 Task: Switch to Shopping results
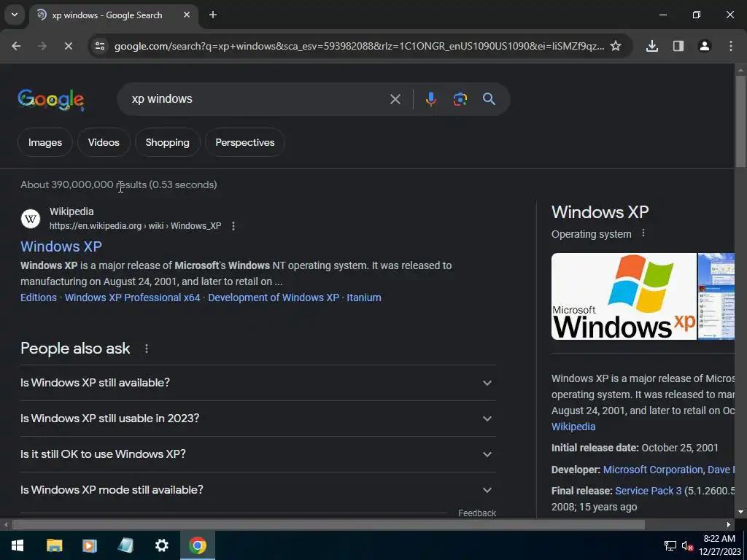click(x=167, y=142)
